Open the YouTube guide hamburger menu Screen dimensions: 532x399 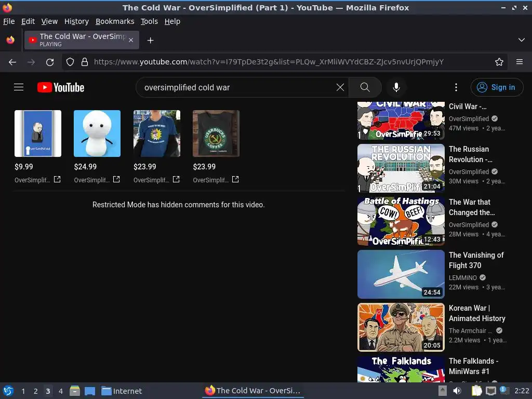(19, 87)
